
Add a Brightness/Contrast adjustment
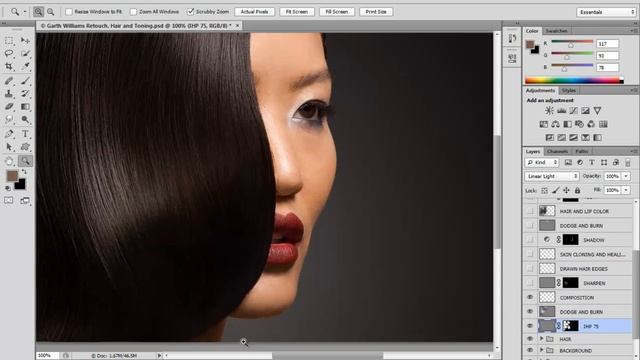click(x=549, y=110)
